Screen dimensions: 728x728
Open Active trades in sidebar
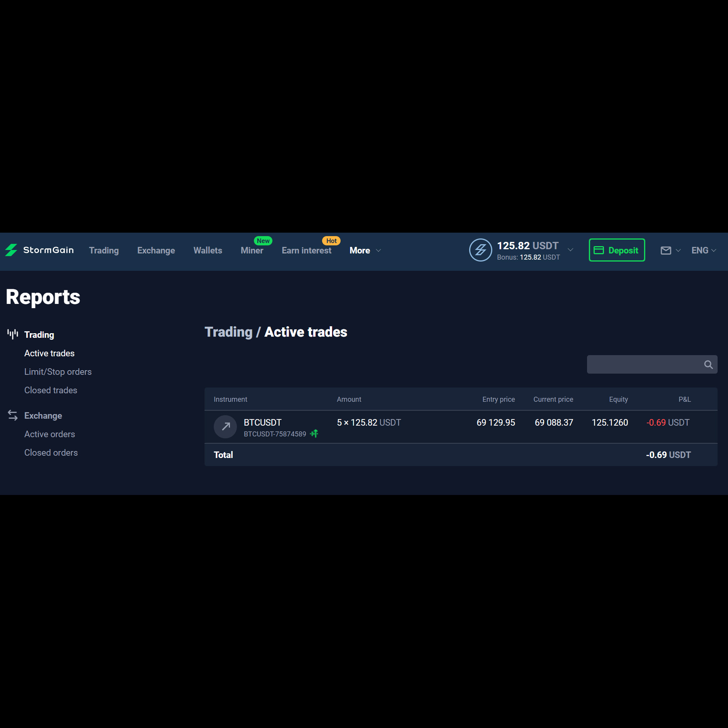pyautogui.click(x=49, y=353)
